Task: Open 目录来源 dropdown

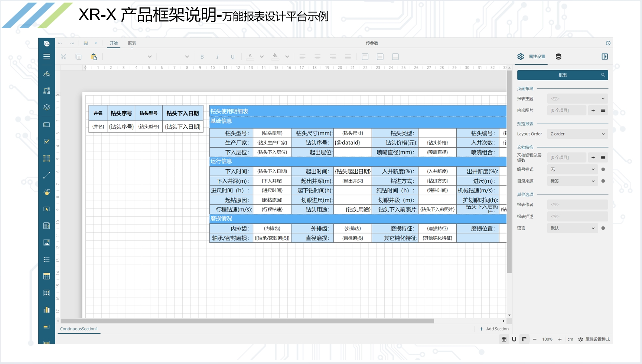Action: point(572,181)
